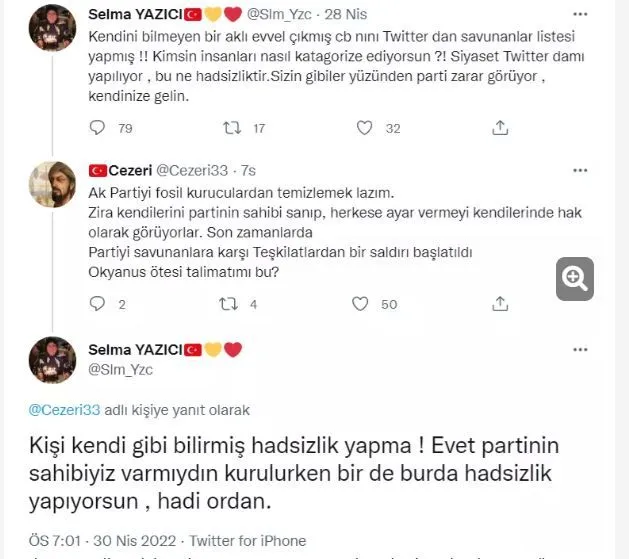
Task: Open Selma's avatar on the main reply
Action: (53, 360)
